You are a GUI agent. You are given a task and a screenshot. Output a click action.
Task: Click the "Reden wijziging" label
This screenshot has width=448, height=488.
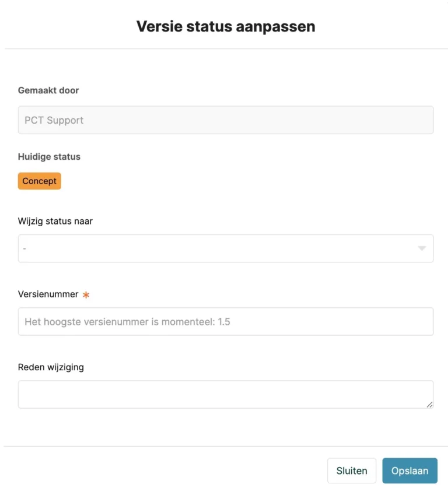pos(51,367)
